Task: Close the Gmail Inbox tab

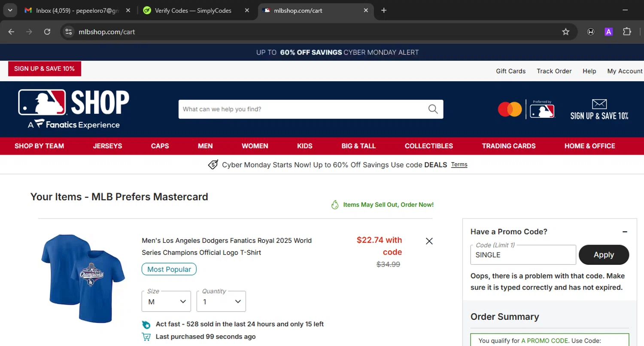Action: pyautogui.click(x=128, y=10)
